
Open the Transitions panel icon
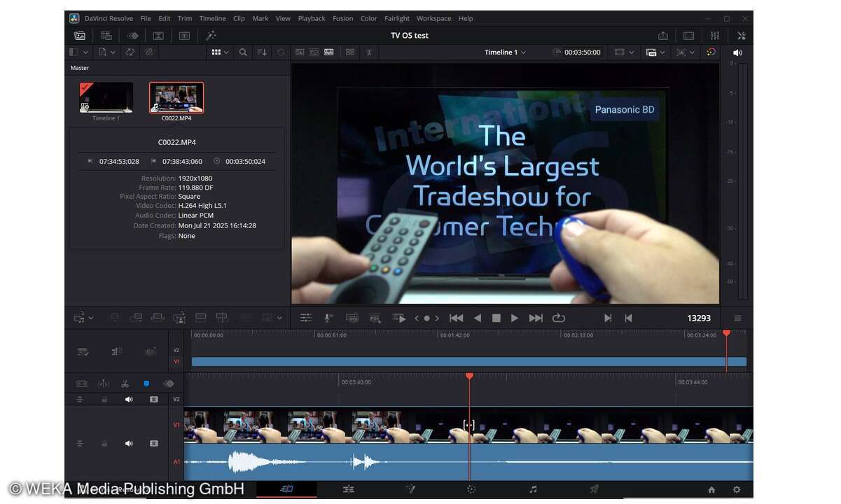coord(132,36)
